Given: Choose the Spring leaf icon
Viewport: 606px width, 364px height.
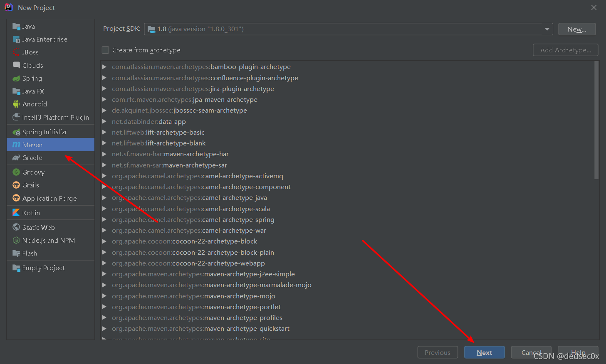Looking at the screenshot, I should coord(16,78).
